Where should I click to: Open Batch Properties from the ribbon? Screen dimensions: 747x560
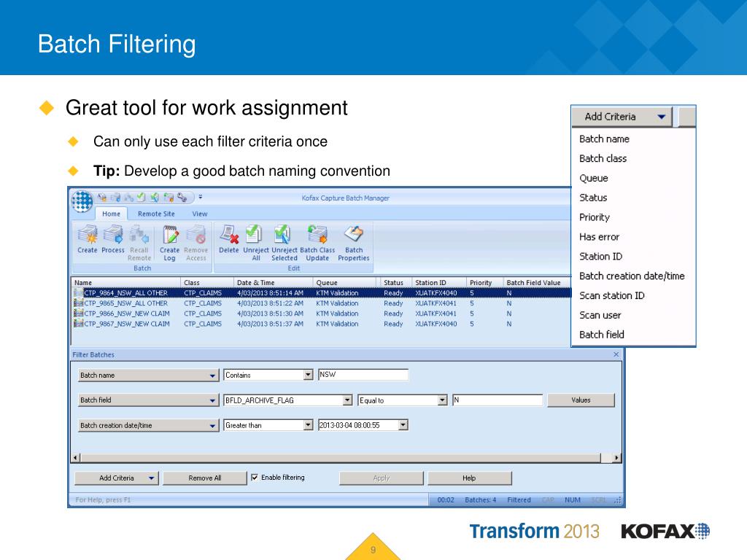tap(354, 243)
